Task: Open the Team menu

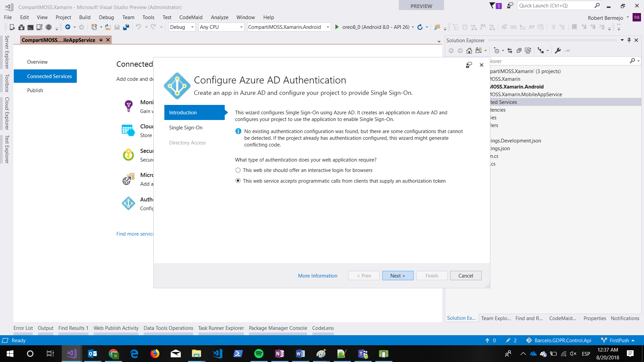Action: coord(128,17)
